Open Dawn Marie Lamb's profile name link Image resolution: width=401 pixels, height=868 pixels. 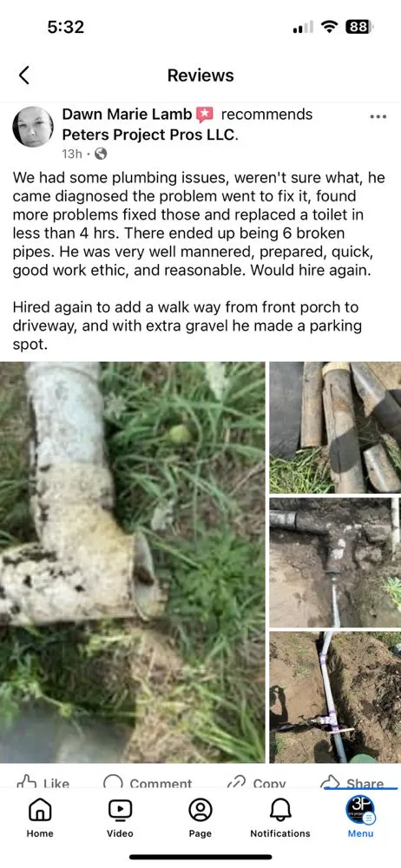pyautogui.click(x=127, y=115)
